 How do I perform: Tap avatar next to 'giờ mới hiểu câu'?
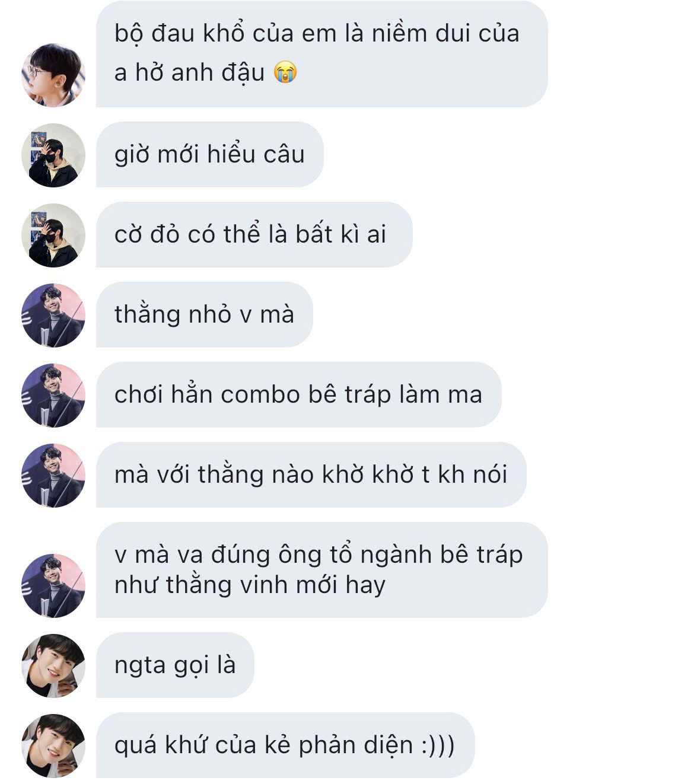[53, 155]
